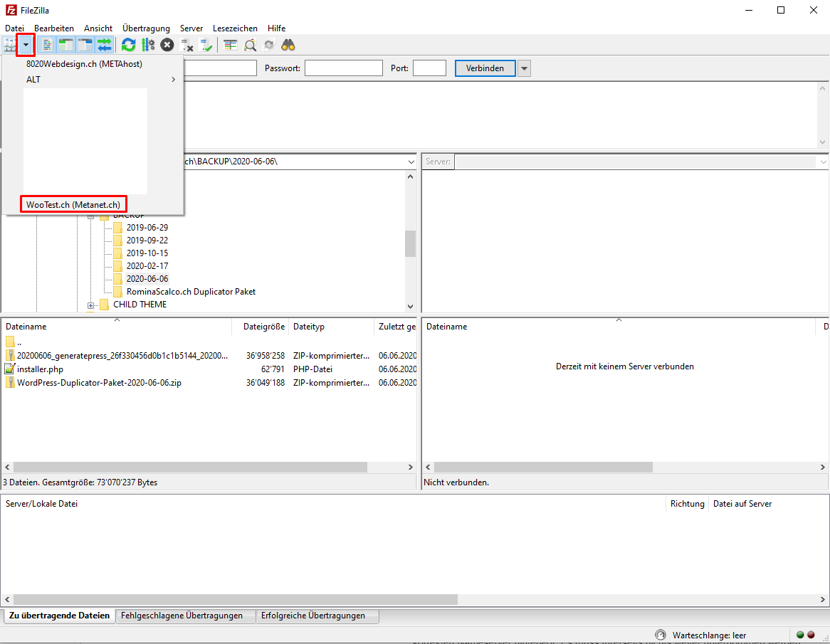Select the 20200606_generatepress zip file

(x=122, y=356)
